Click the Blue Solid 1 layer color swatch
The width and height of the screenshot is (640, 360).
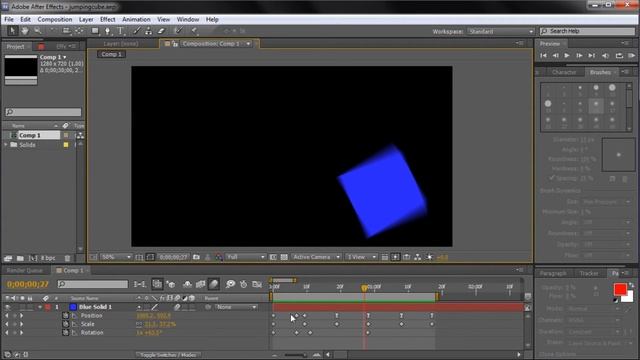click(73, 307)
